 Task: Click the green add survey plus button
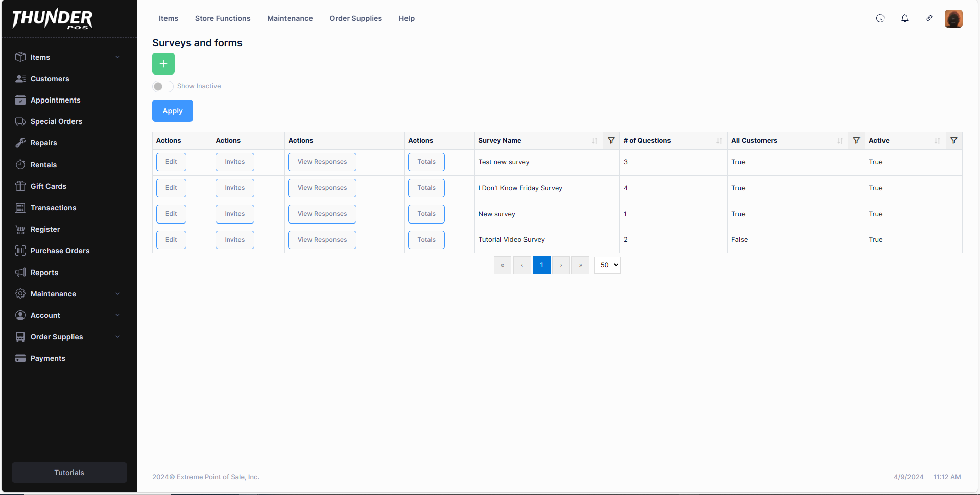pos(163,64)
